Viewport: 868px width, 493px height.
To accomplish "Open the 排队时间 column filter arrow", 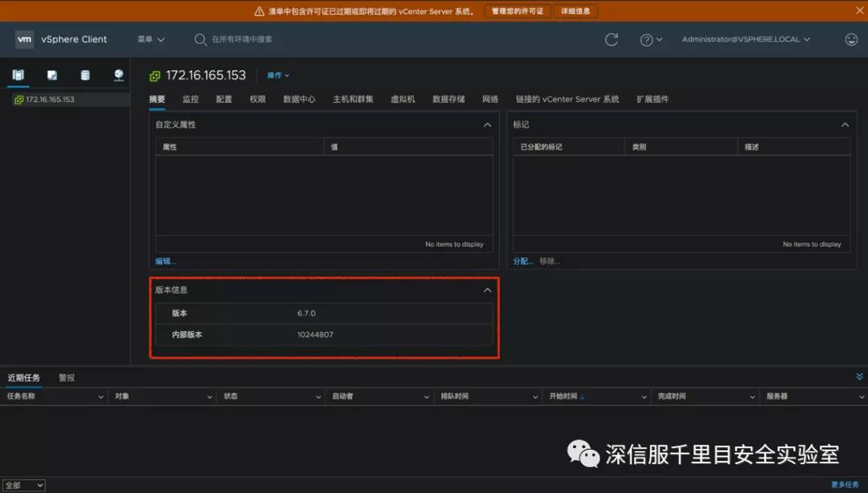I will point(535,396).
